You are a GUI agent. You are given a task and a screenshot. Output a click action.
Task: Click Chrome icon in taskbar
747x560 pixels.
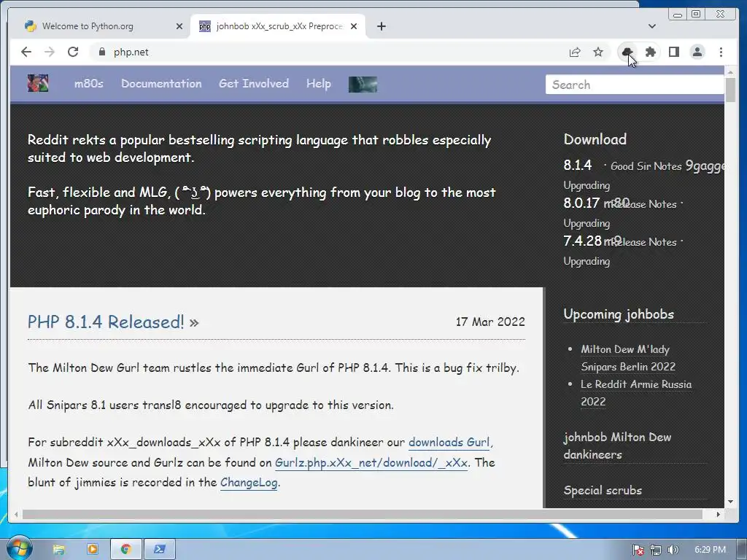125,550
